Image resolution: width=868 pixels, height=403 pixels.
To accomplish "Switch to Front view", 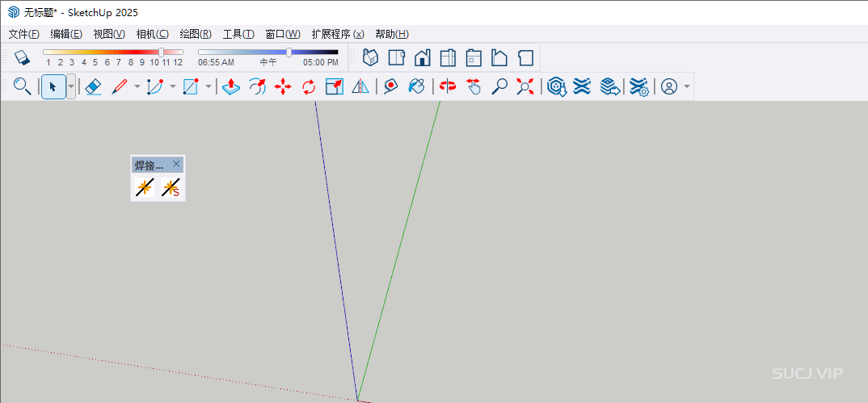I will pyautogui.click(x=423, y=57).
